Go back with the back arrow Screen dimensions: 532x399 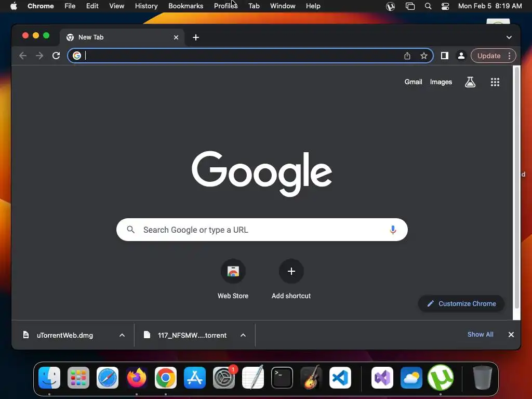(23, 56)
